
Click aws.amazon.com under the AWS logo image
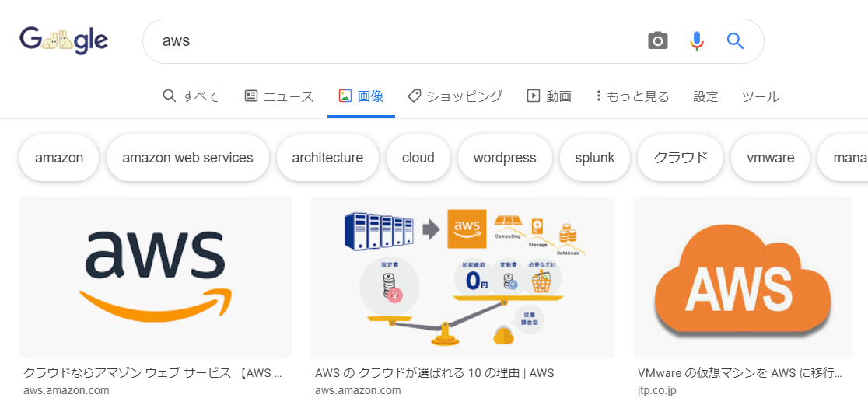pos(66,390)
